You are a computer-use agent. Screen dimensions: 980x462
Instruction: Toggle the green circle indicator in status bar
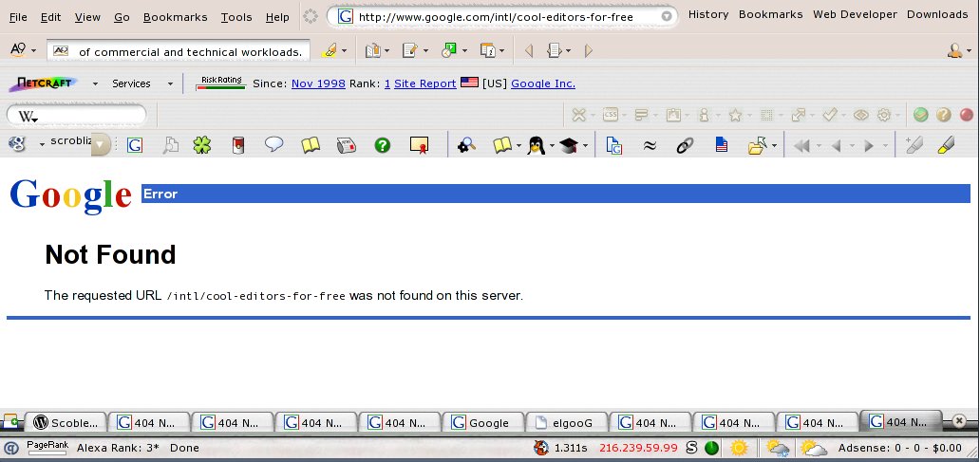(712, 448)
